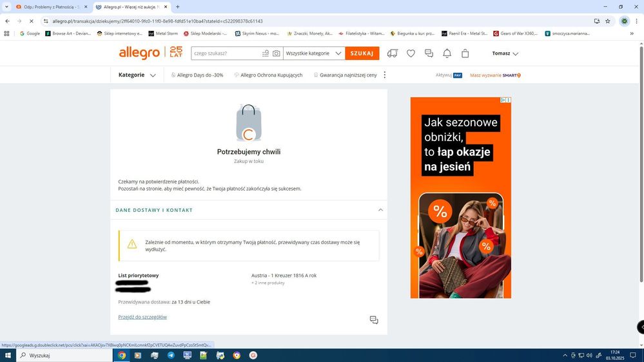Open Allegro Days do -30% menu item
Screen dimensions: 644x362
[x=197, y=75]
